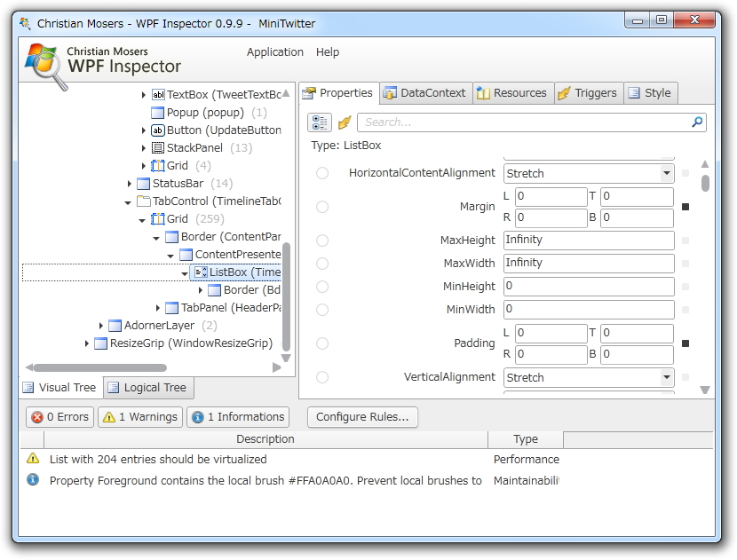Open the Application menu
This screenshot has width=737, height=560.
[275, 52]
